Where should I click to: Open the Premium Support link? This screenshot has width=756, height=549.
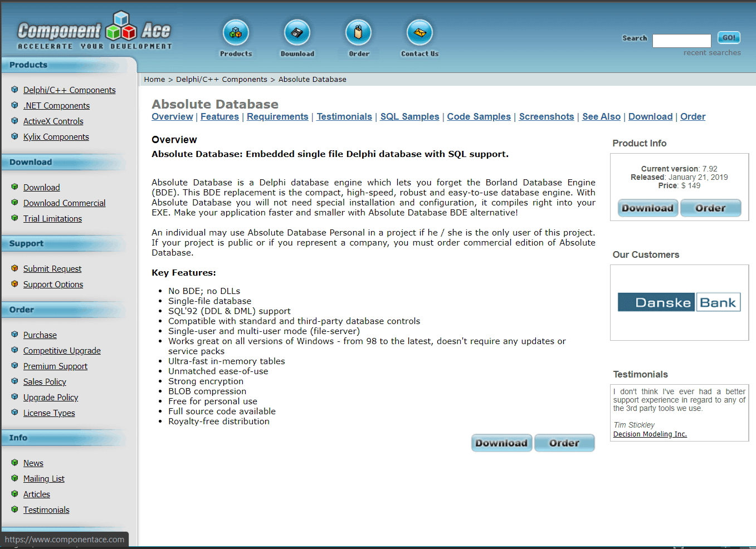(55, 366)
